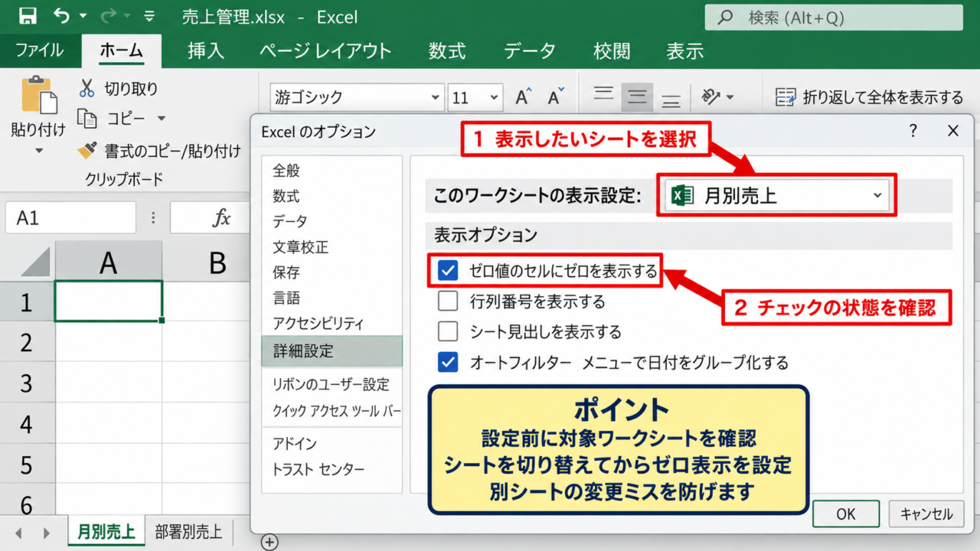Image resolution: width=980 pixels, height=551 pixels.
Task: Click the コピー icon
Action: pyautogui.click(x=88, y=119)
